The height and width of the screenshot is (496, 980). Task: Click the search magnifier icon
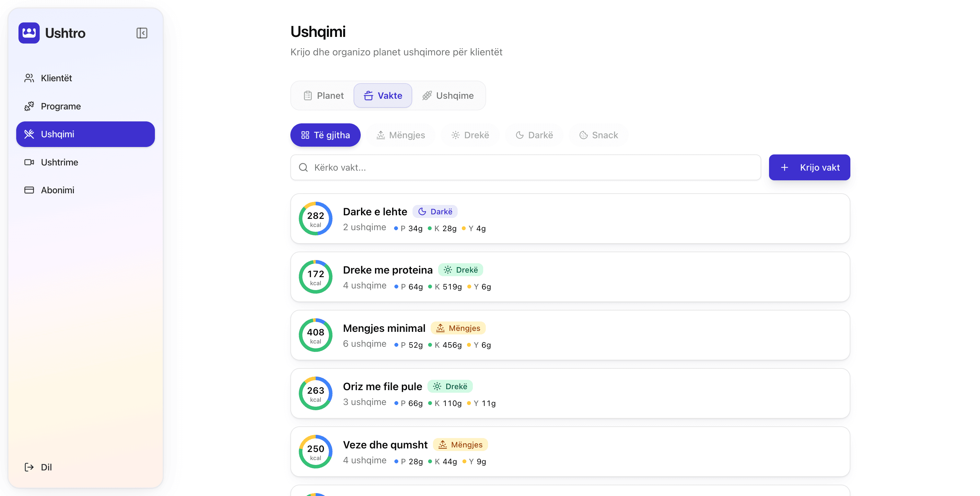tap(303, 168)
